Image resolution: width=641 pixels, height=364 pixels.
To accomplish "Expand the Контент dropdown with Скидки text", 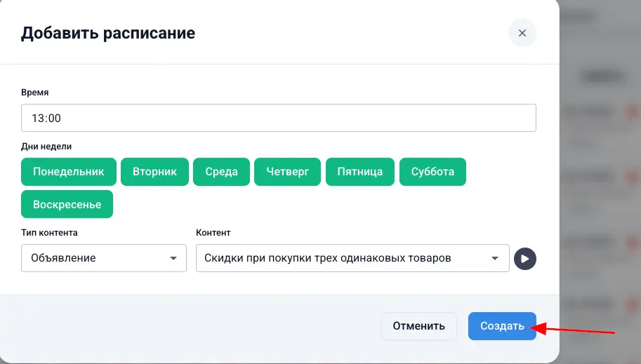I will [344, 258].
